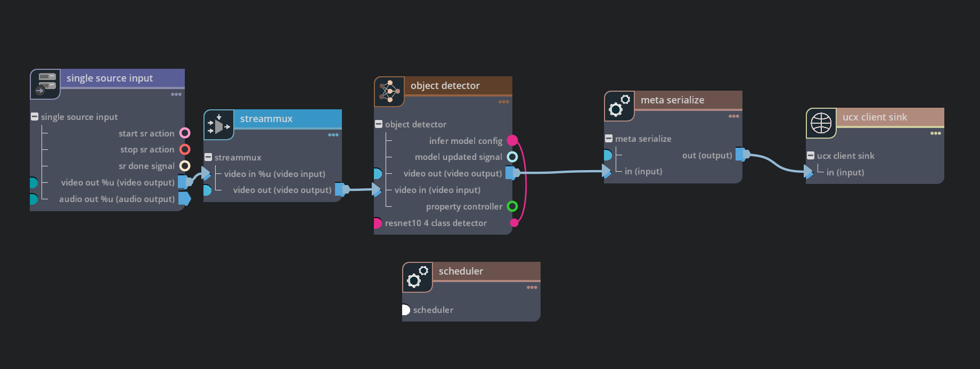Image resolution: width=980 pixels, height=369 pixels.
Task: Click the single source input node icon
Action: 45,84
